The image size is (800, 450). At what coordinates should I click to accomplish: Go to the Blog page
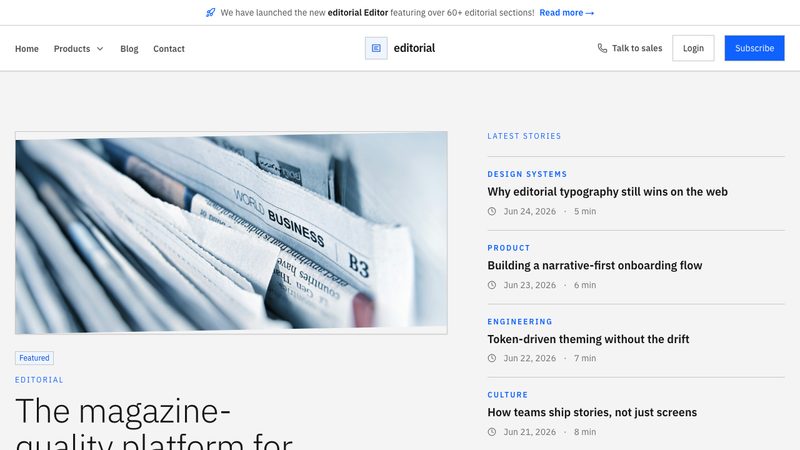coord(129,49)
